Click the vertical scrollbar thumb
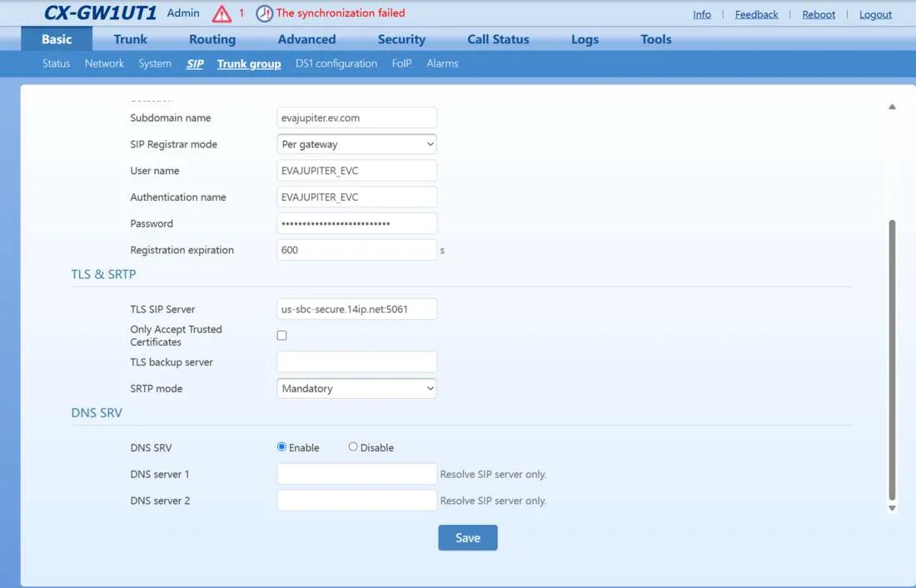Screen dimensions: 916x588 coord(892,361)
